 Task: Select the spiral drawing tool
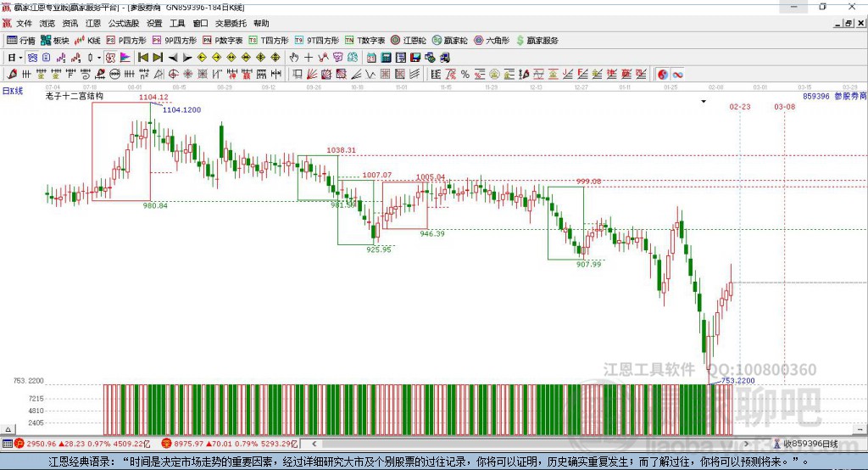(x=86, y=75)
